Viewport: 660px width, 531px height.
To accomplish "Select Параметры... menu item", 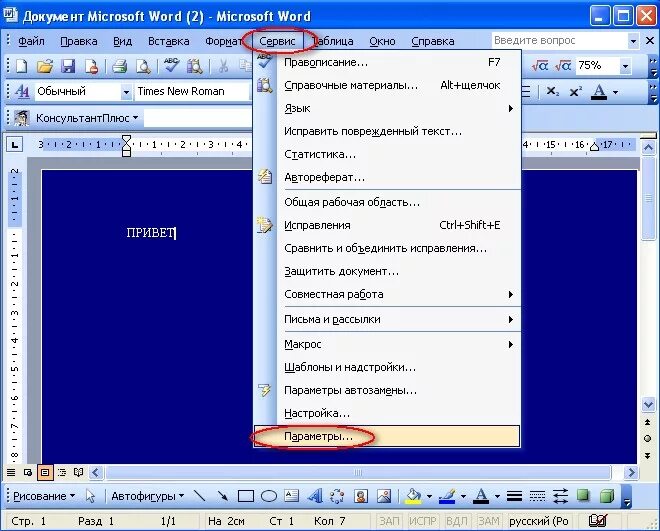I will pos(387,436).
